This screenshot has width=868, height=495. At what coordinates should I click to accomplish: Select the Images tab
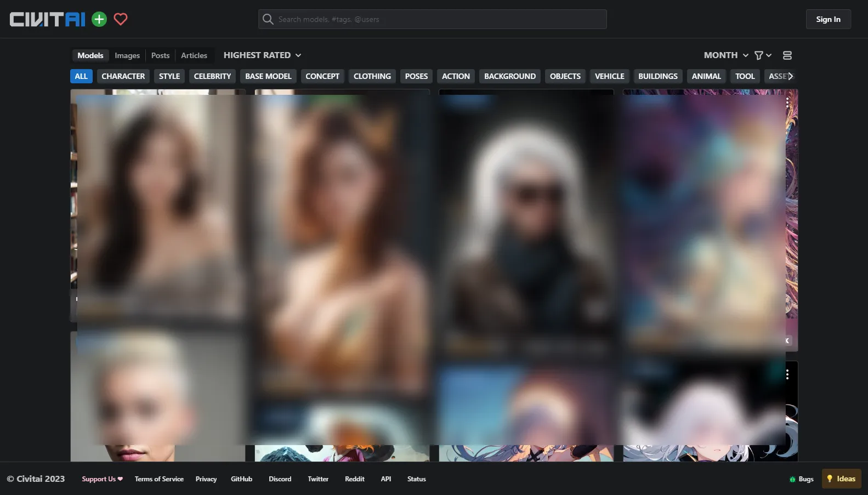point(127,56)
